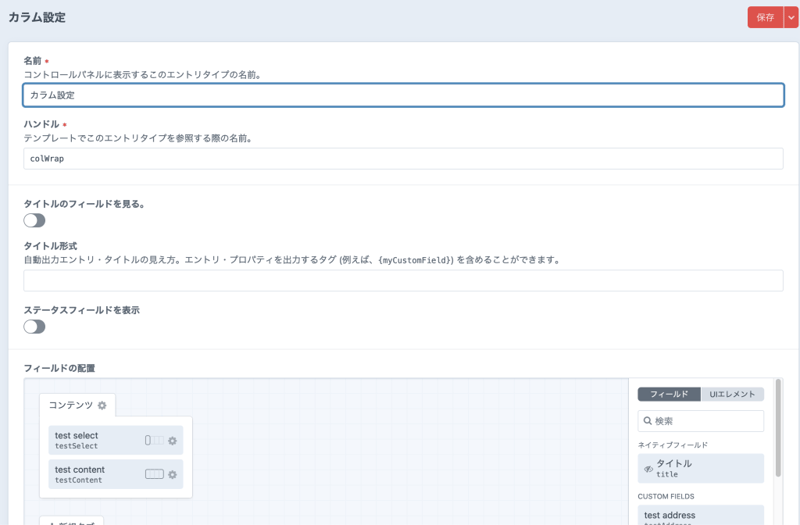Select the test address custom field
The width and height of the screenshot is (800, 525).
point(700,516)
